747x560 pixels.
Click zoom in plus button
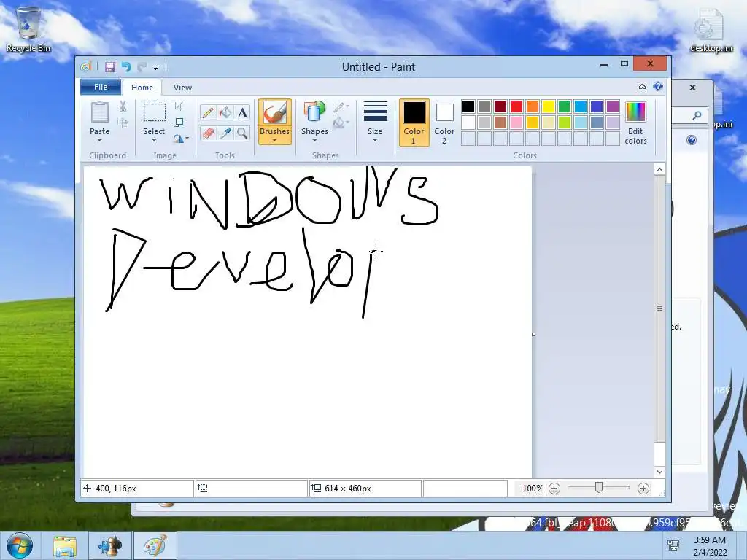[643, 489]
